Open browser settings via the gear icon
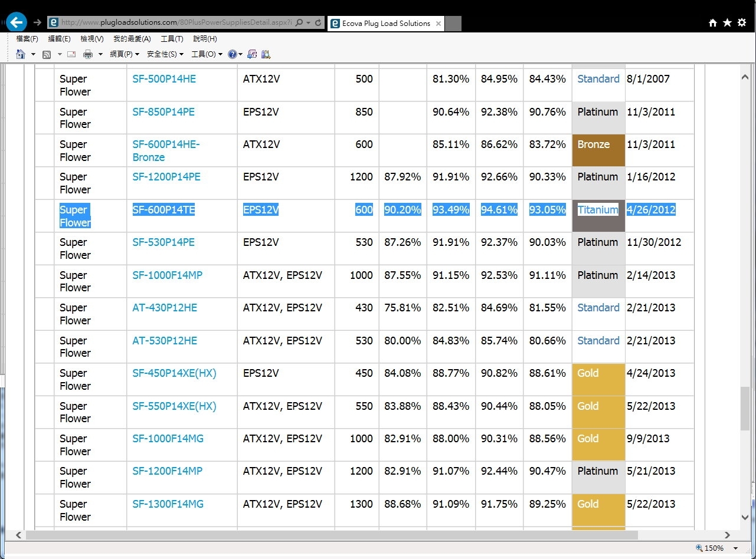The width and height of the screenshot is (756, 559). click(742, 22)
